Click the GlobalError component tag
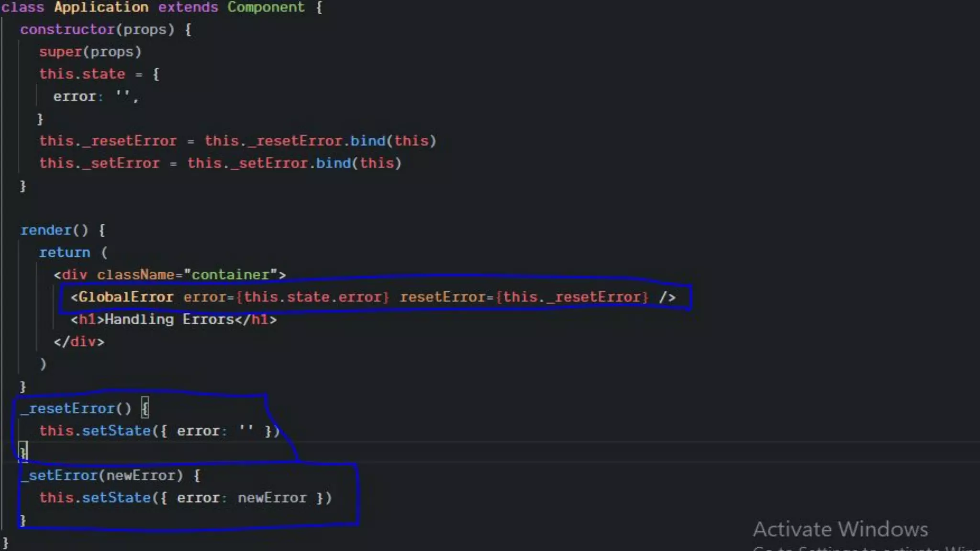980x551 pixels. (126, 298)
